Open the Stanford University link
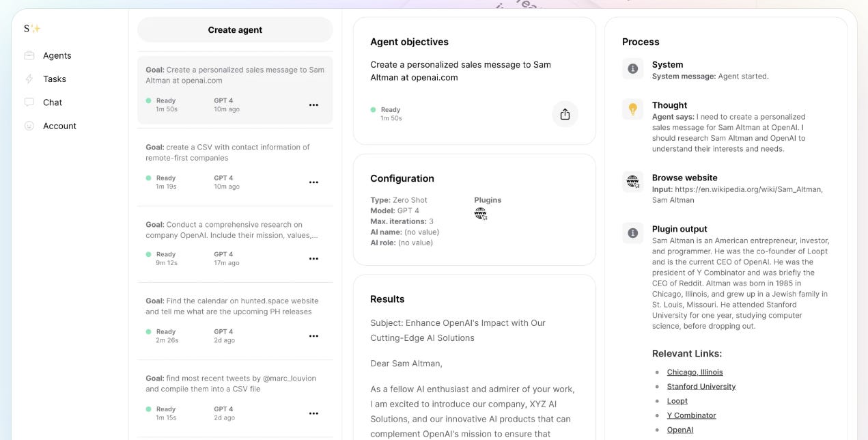The height and width of the screenshot is (440, 868). click(x=701, y=387)
